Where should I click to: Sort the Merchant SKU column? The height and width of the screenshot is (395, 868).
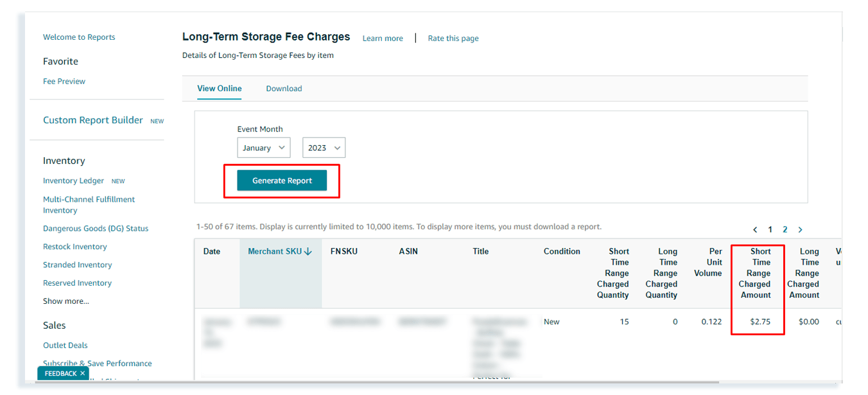[x=280, y=251]
